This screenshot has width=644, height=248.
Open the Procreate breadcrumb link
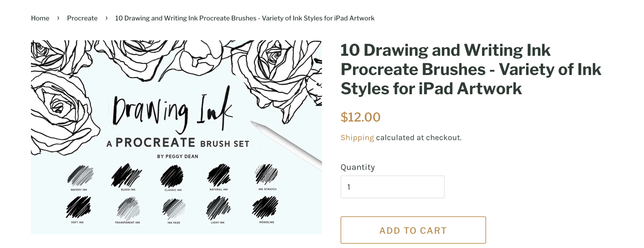82,18
